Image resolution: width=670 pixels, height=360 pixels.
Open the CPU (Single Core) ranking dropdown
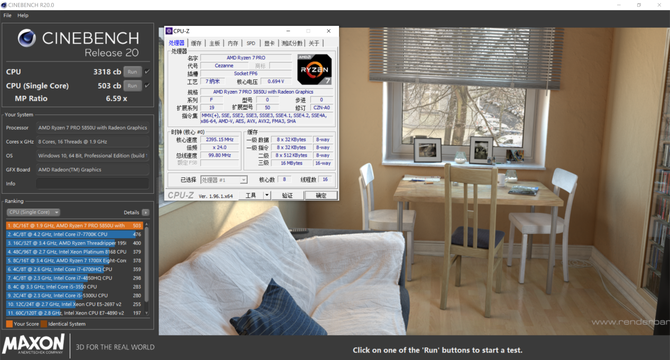[x=33, y=212]
